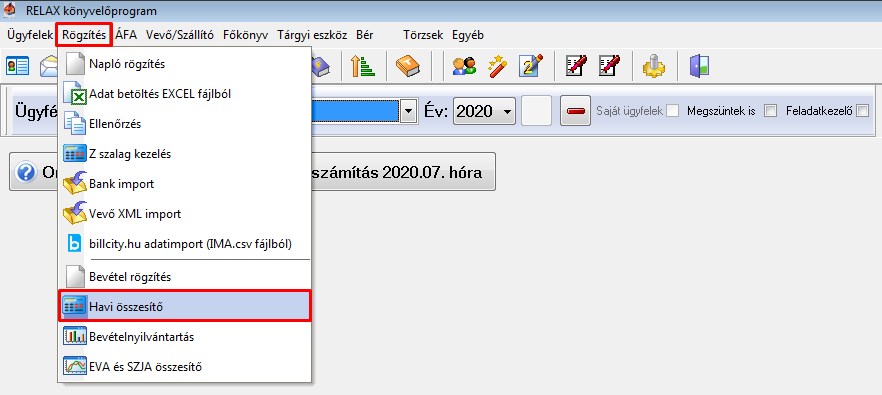Choose Vevő XML import entry

coord(185,213)
